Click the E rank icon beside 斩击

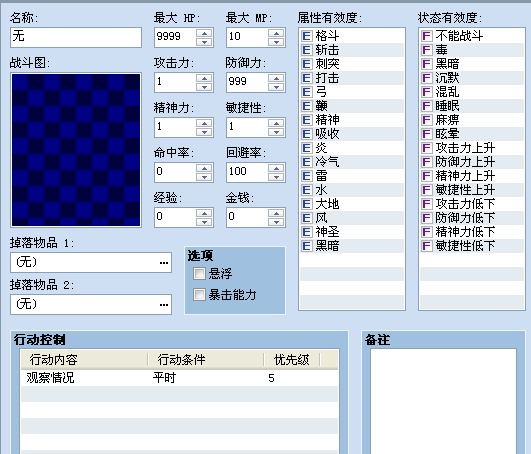tap(306, 50)
